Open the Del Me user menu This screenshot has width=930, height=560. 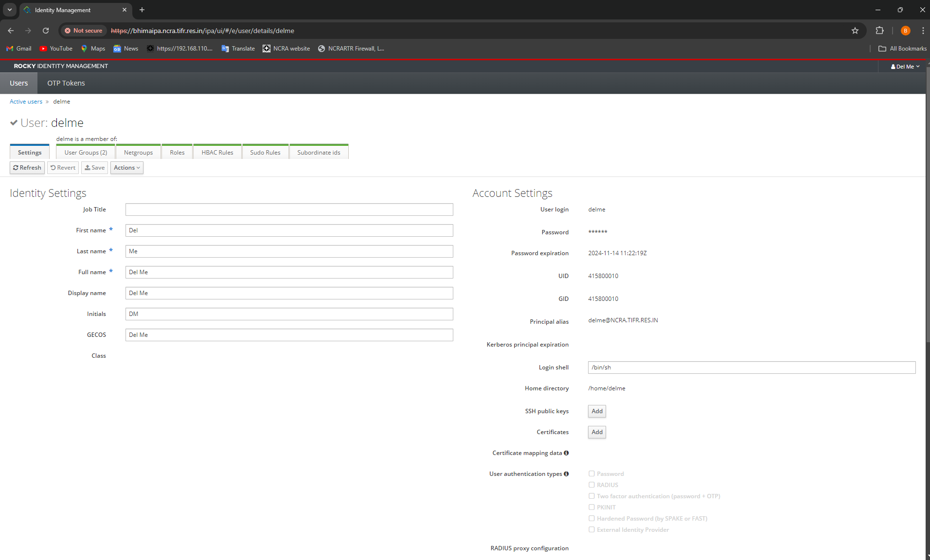(905, 67)
